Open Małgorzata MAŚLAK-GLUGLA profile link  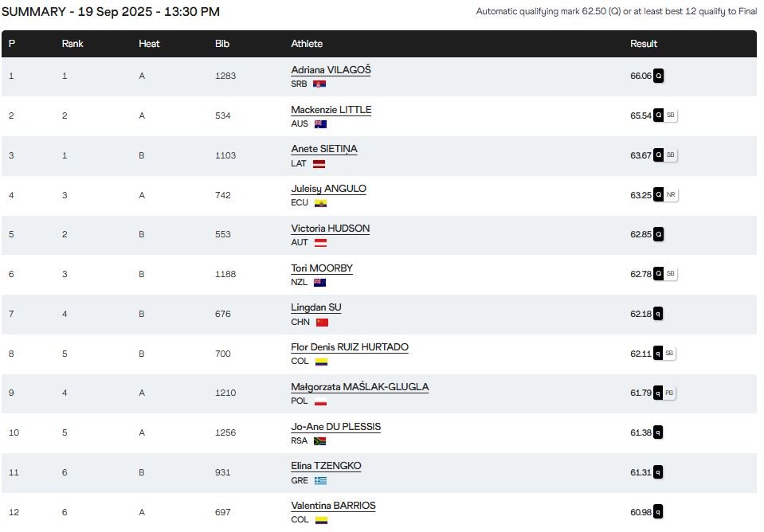[359, 387]
